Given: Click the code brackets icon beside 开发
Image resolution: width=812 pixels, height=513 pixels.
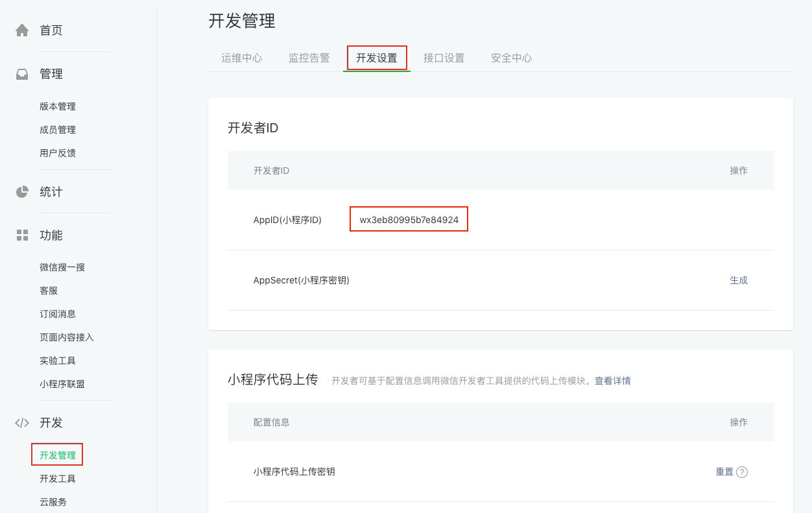Looking at the screenshot, I should [22, 422].
